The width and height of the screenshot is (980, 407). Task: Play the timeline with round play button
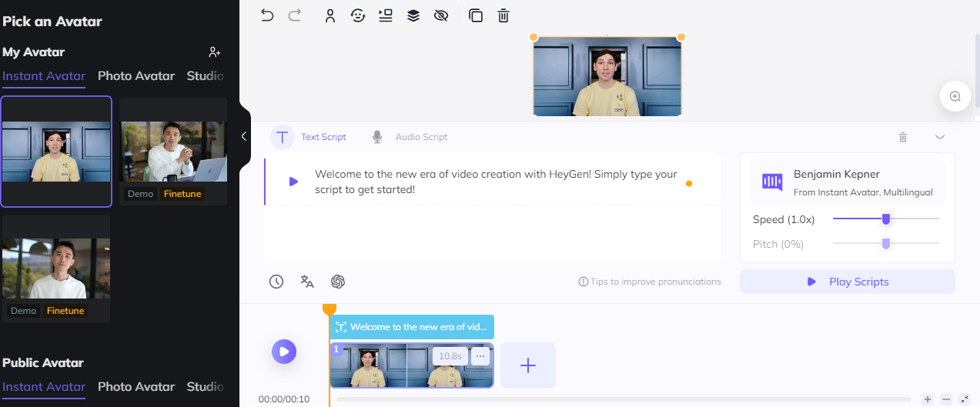(284, 352)
